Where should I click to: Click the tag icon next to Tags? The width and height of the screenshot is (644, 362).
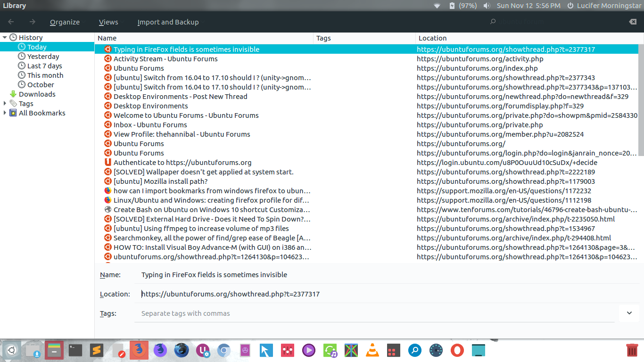point(13,104)
